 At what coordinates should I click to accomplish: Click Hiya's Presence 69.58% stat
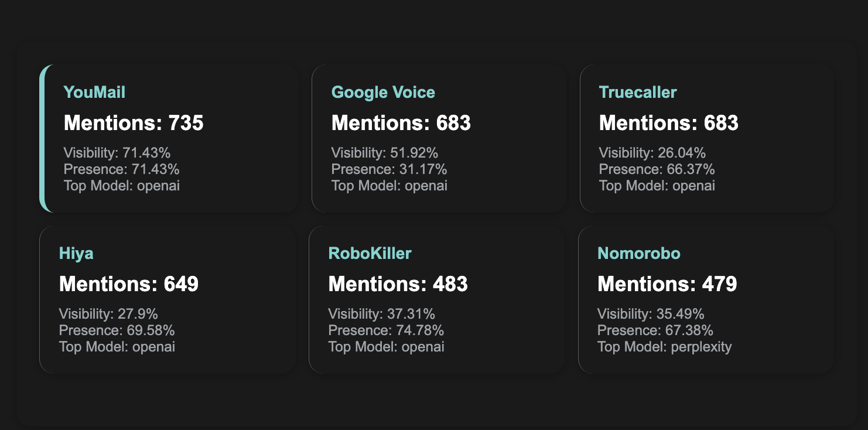coord(117,330)
